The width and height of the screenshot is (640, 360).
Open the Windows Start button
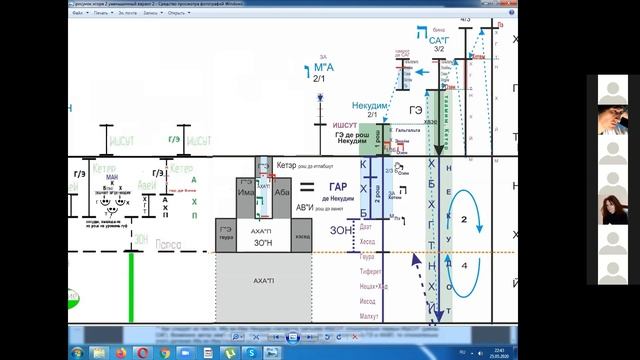tap(78, 353)
